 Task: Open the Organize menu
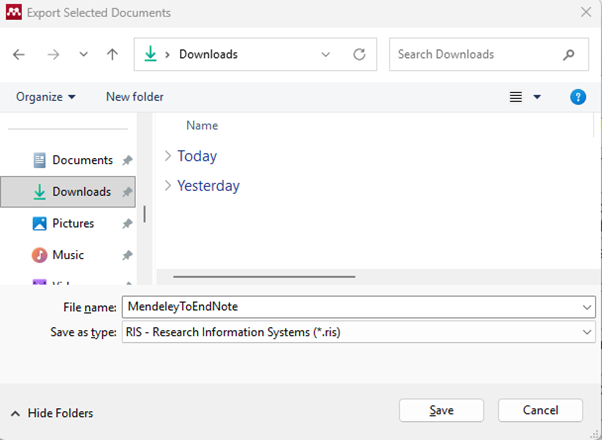click(45, 97)
